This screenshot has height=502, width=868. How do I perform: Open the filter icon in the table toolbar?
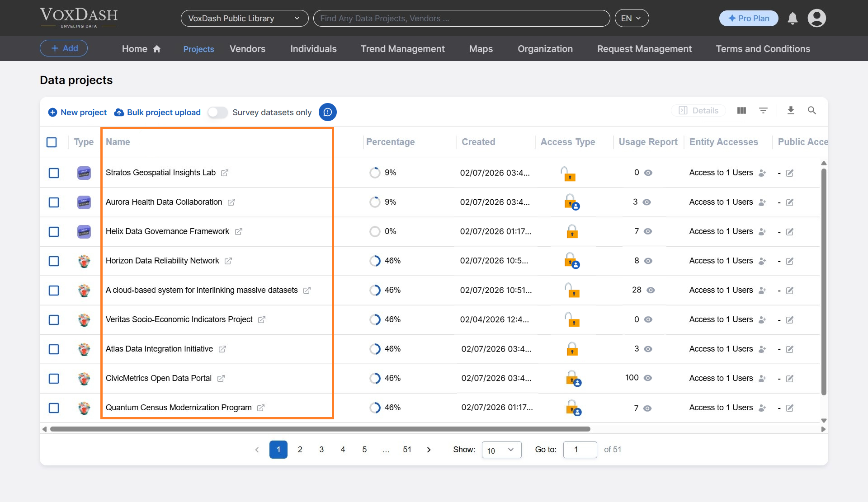coord(764,110)
